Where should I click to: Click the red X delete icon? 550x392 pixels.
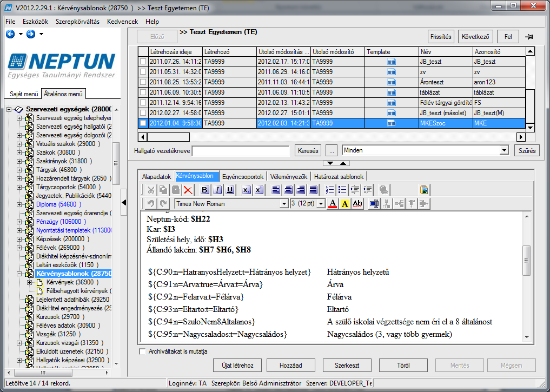pyautogui.click(x=188, y=190)
